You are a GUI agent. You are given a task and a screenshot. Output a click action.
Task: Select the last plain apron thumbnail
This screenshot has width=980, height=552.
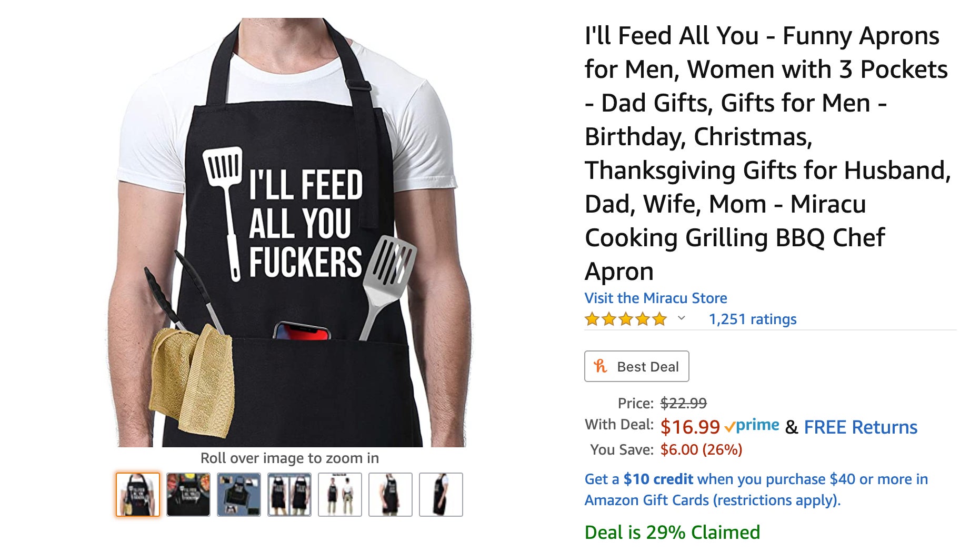(441, 494)
